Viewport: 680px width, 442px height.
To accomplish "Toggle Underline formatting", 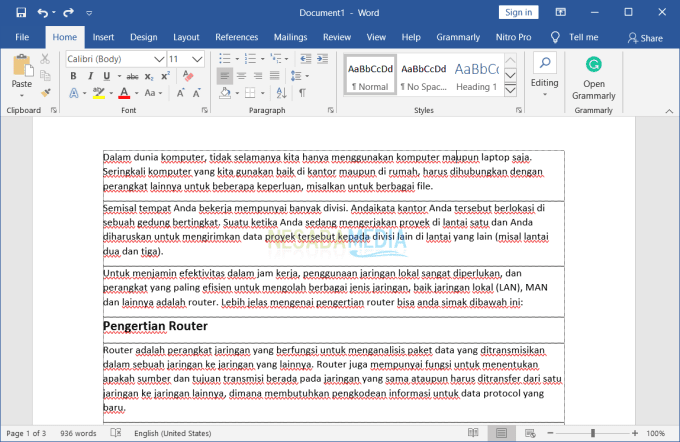I will (107, 76).
